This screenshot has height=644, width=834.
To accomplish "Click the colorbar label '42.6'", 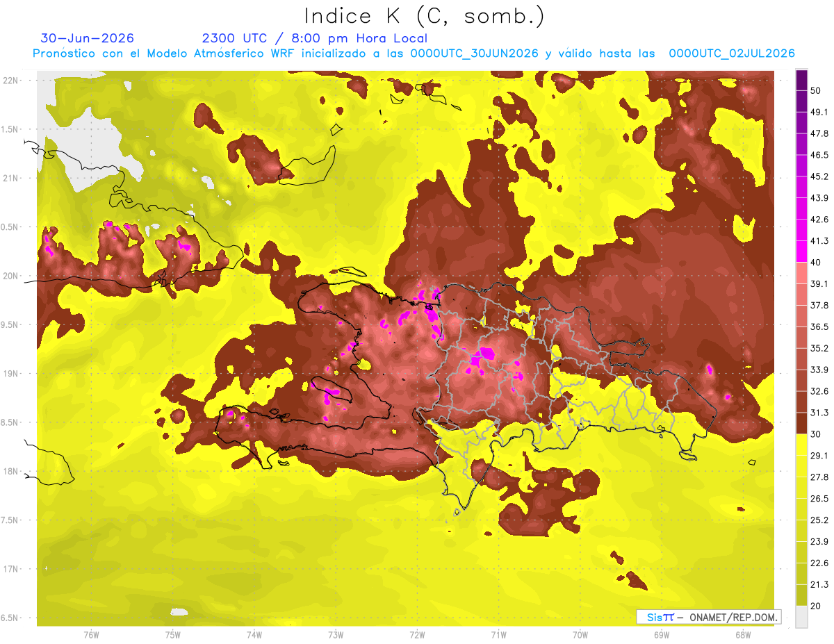I will pos(819,220).
